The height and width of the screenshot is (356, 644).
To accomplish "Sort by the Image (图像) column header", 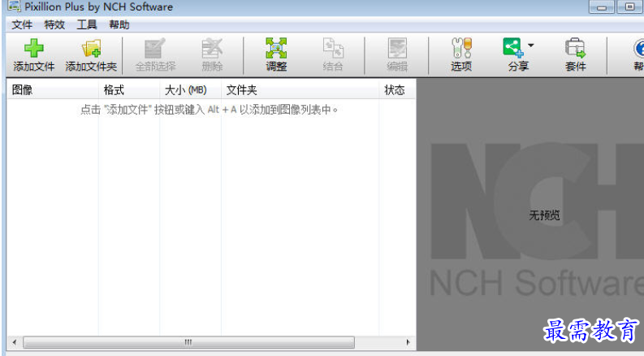I will click(x=53, y=89).
